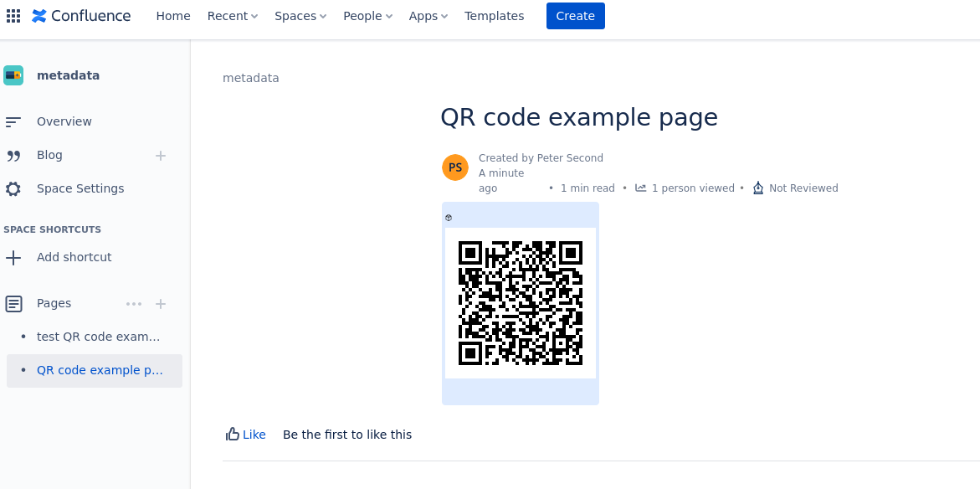Open analytics via the '1 person viewed' icon
This screenshot has height=489, width=980.
[640, 188]
